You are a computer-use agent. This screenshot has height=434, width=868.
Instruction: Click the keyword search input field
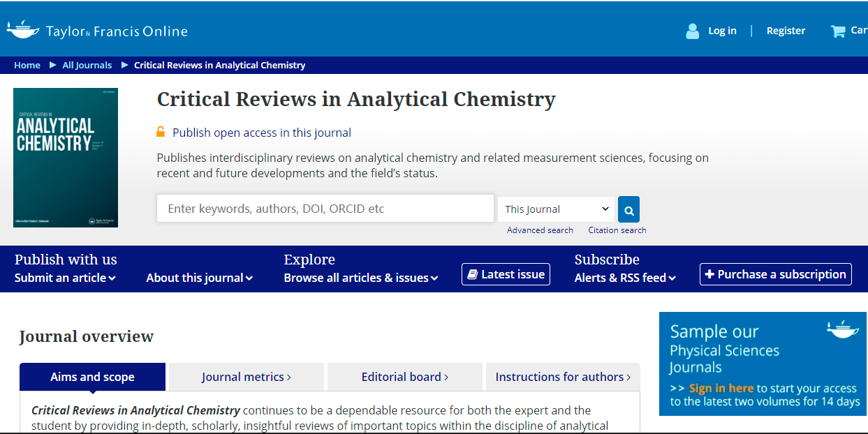[325, 209]
